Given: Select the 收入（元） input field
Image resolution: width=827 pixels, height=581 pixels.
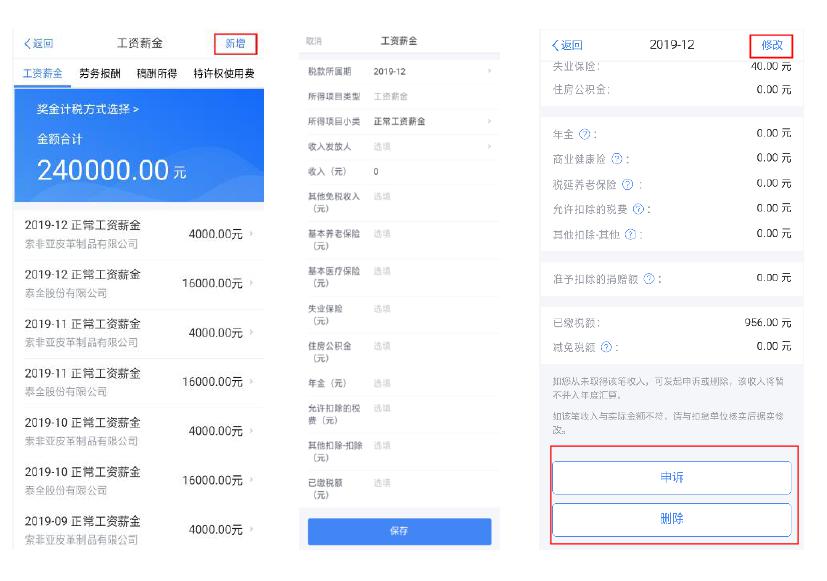Looking at the screenshot, I should [399, 171].
